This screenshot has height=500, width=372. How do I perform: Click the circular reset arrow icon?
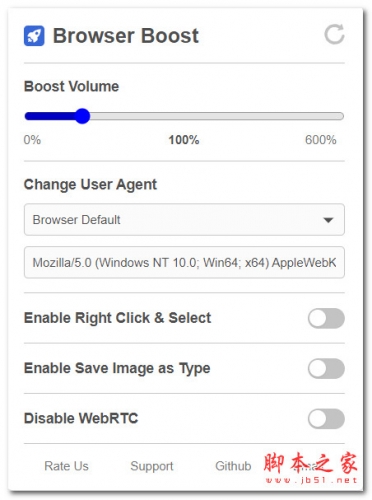click(334, 34)
